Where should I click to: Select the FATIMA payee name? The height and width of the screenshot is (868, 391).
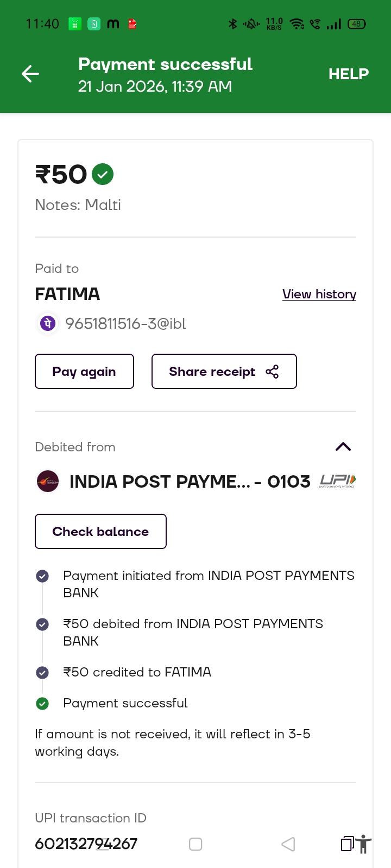click(67, 294)
